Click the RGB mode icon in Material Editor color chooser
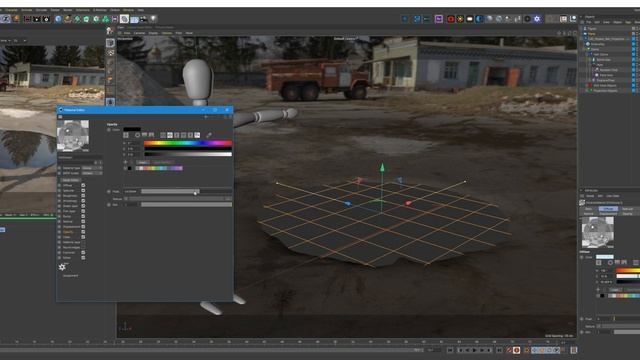This screenshot has height=360, width=640. pos(162,135)
